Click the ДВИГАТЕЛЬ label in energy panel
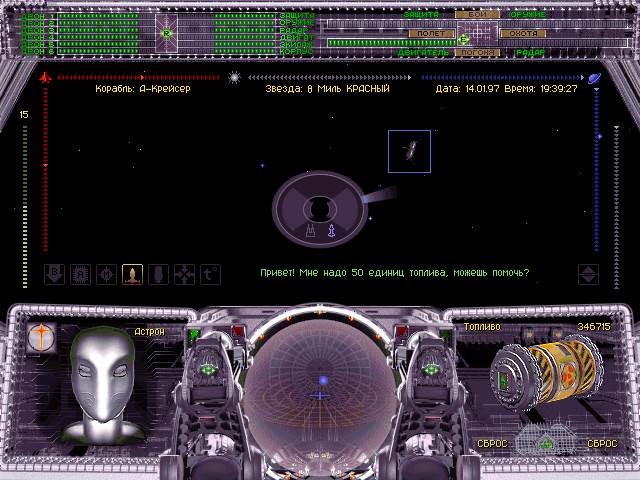The width and height of the screenshot is (640, 480). click(x=423, y=53)
